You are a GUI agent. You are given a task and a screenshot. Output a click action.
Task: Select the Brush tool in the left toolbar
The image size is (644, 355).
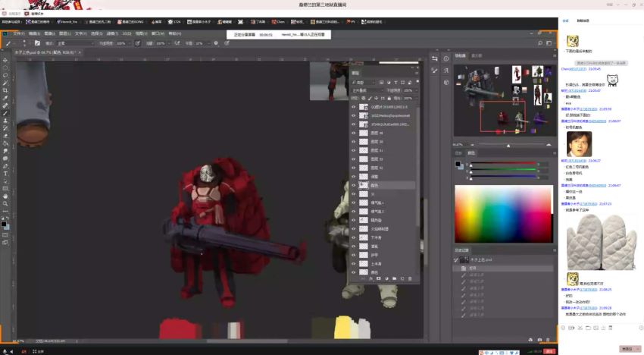(5, 113)
